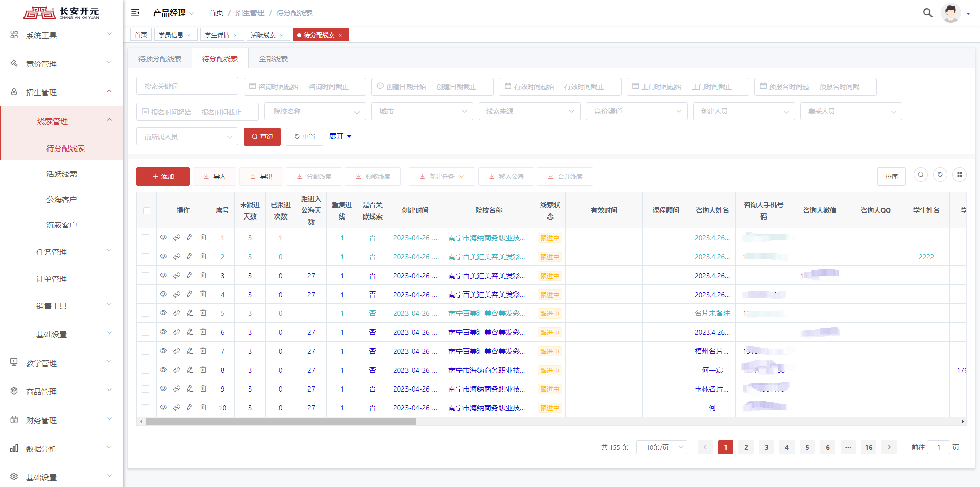This screenshot has height=487, width=980.
Task: Open the top-right search magnifier
Action: [x=927, y=13]
